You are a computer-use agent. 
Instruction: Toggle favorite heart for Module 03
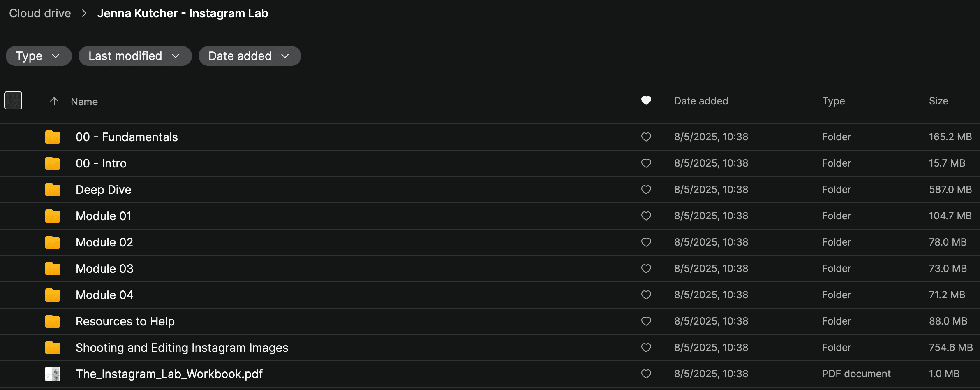tap(646, 269)
